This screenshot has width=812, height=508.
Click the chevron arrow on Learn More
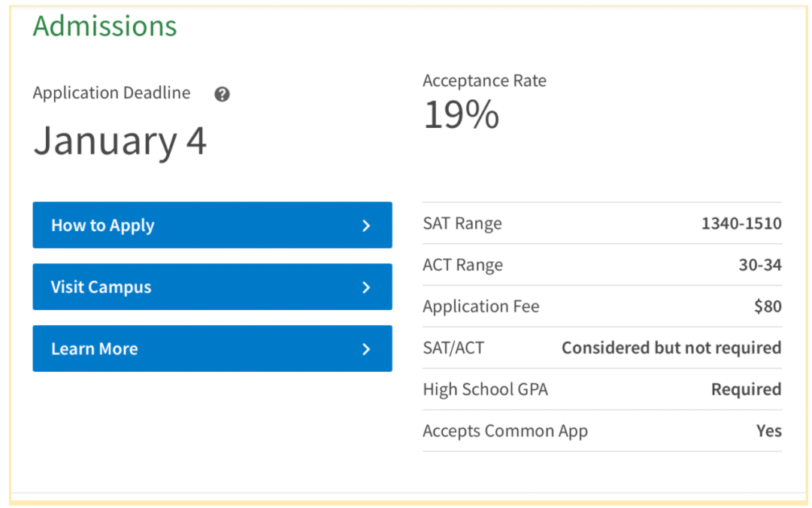tap(366, 348)
